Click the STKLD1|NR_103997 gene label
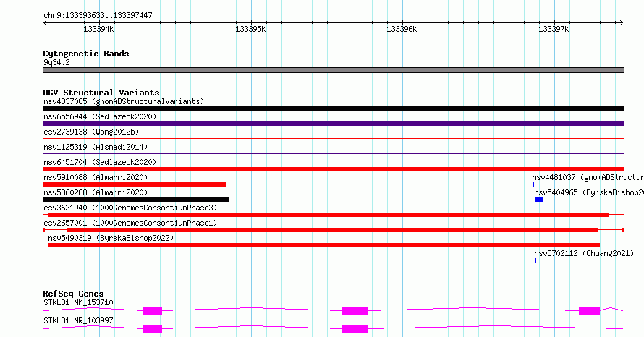The image size is (644, 337). [x=78, y=320]
